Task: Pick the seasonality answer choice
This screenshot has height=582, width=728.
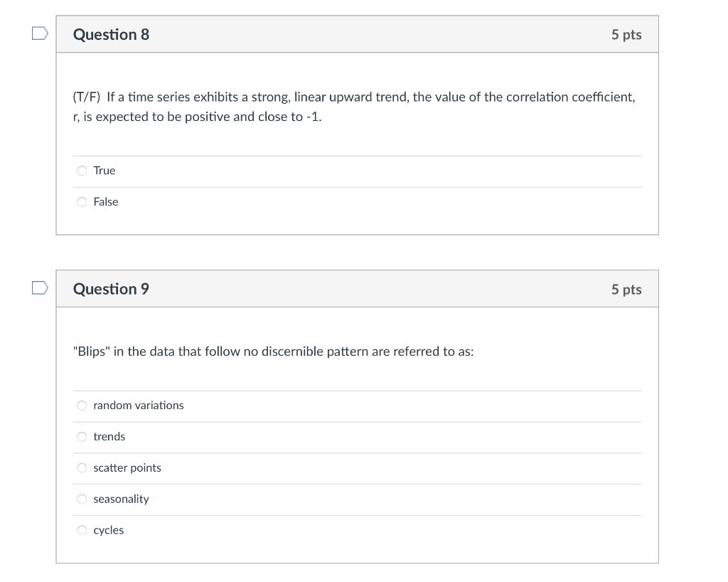Action: [x=82, y=499]
